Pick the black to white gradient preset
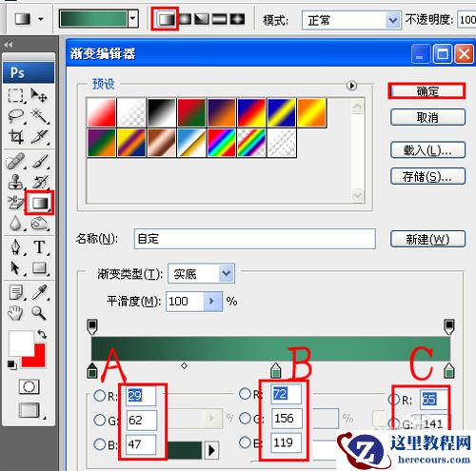This screenshot has width=476, height=471. coord(162,112)
